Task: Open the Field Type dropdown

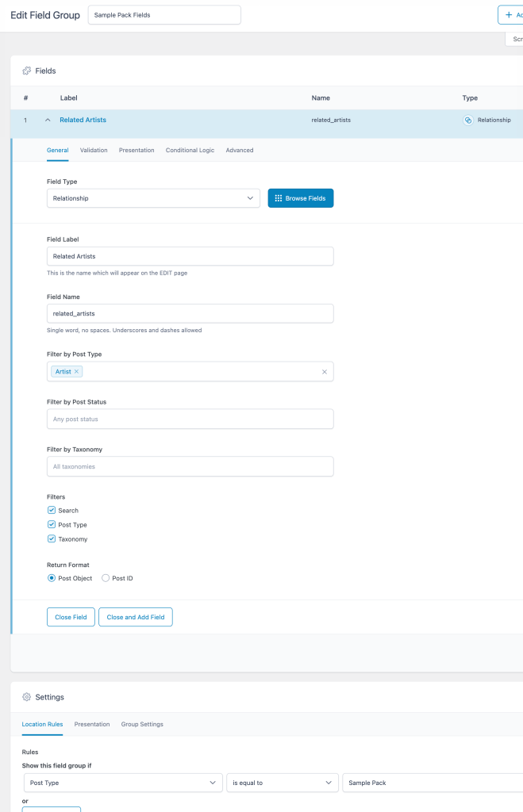Action: 153,198
